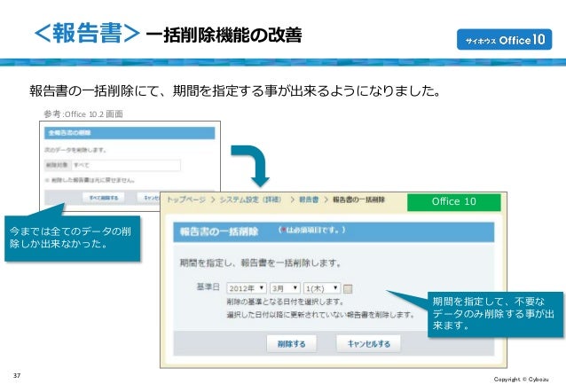Viewport: 566px width, 392px height.
Task: Open 報告書 breadcrumb link
Action: tap(309, 200)
